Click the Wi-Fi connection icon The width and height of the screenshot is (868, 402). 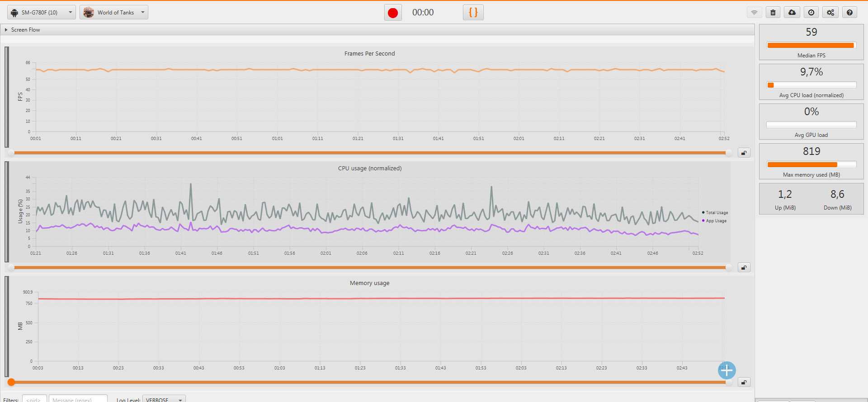point(754,13)
